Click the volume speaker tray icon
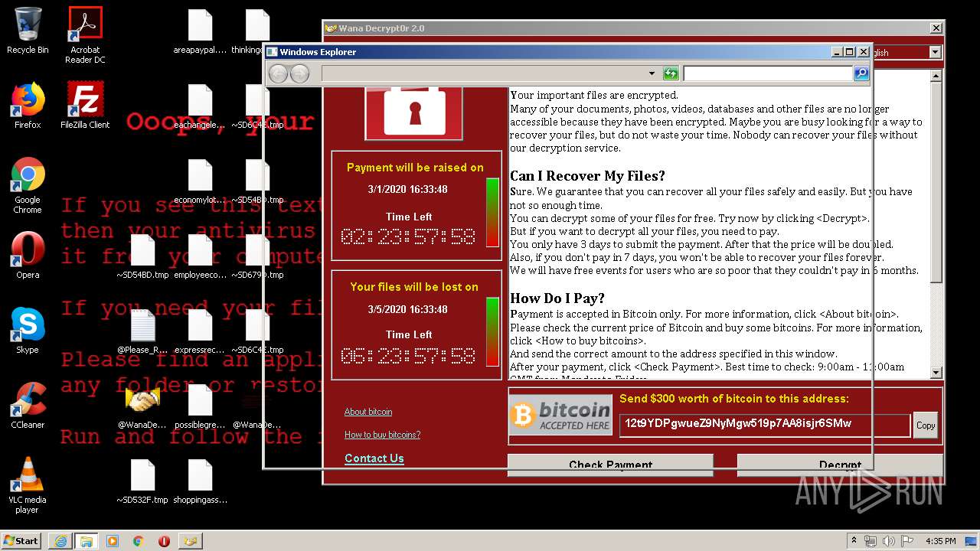 tap(890, 541)
